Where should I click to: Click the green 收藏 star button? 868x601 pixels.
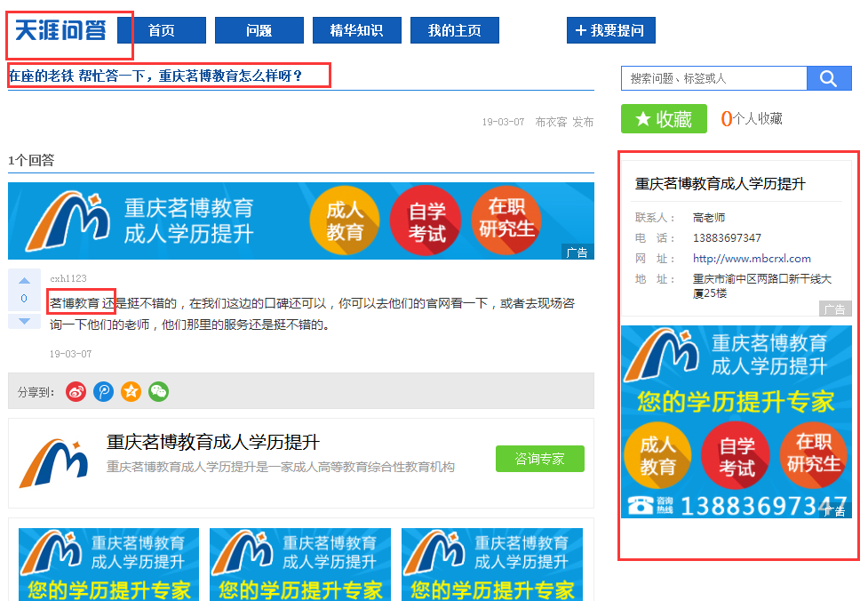tap(664, 118)
